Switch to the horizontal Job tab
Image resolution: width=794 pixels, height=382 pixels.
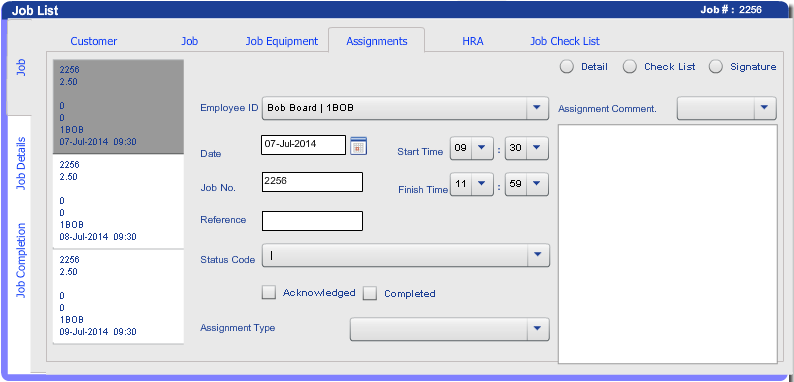(x=189, y=41)
